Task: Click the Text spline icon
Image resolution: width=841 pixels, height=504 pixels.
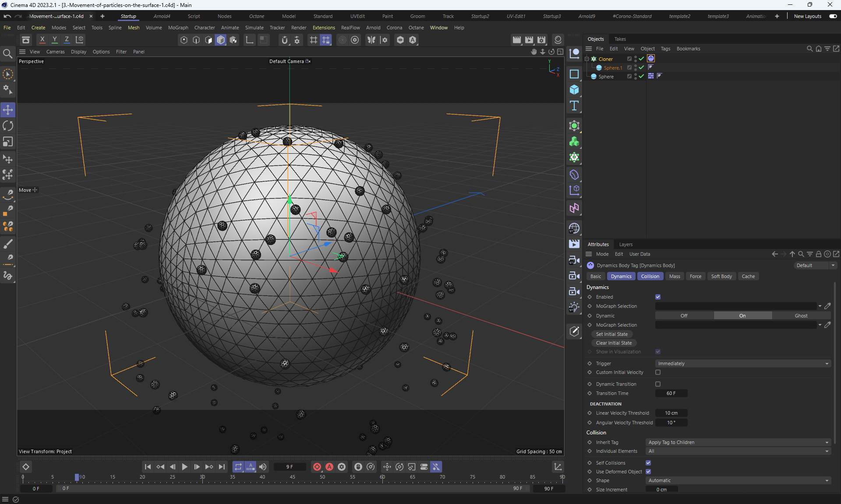Action: pos(574,106)
